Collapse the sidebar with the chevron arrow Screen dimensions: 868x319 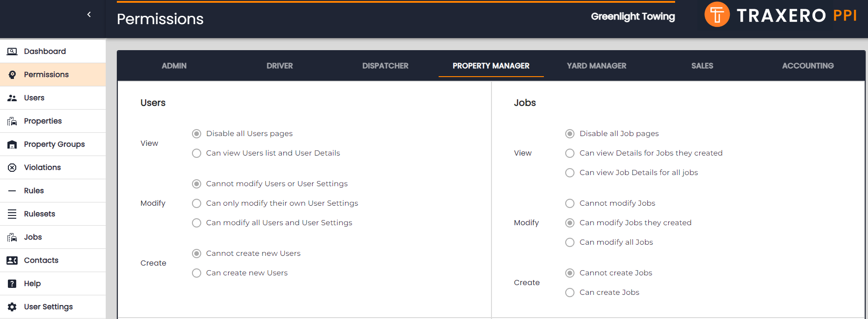(x=89, y=14)
